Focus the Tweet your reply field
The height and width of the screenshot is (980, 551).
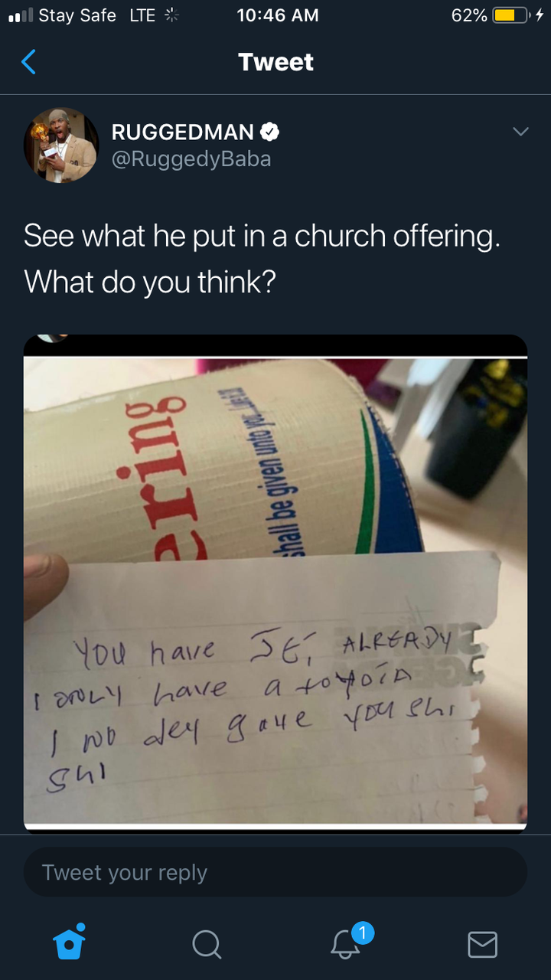click(275, 872)
